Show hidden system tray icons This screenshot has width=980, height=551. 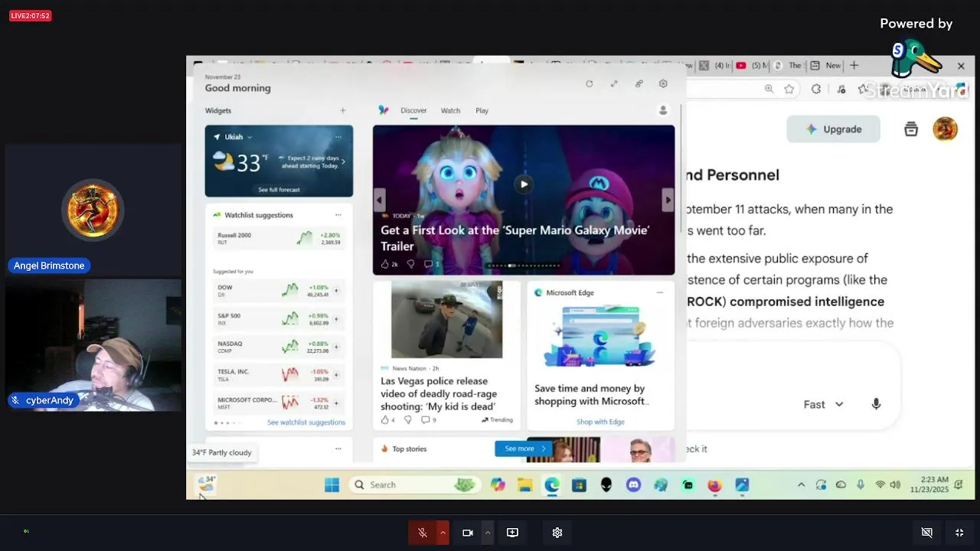click(801, 484)
